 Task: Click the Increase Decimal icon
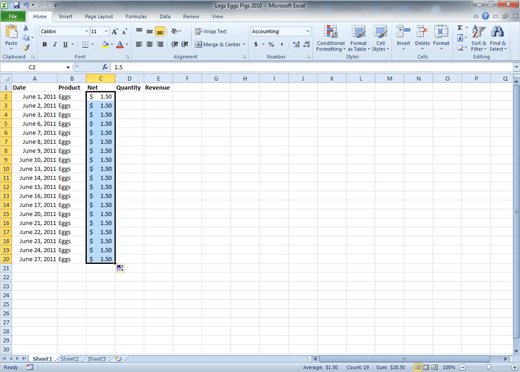[296, 44]
